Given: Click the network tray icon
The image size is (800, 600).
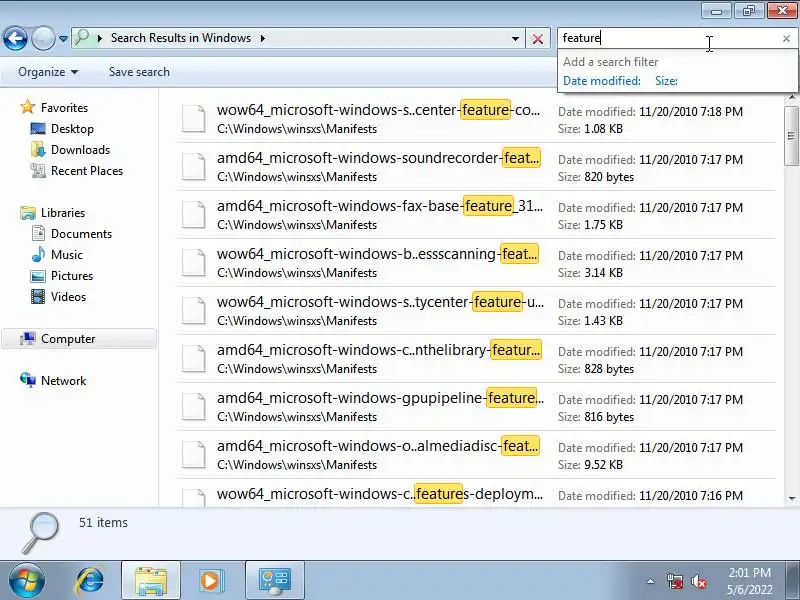Looking at the screenshot, I should (675, 581).
